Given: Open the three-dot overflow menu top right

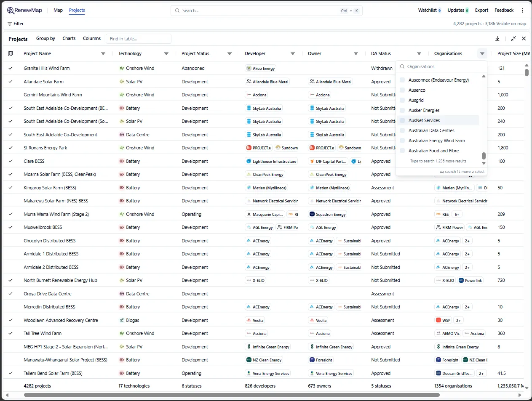Looking at the screenshot, I should 523,10.
